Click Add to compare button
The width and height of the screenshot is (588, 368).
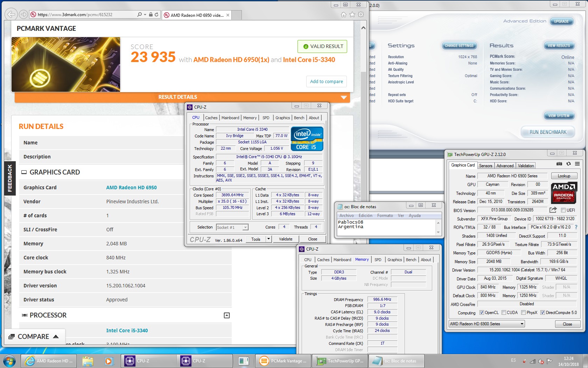pos(327,81)
